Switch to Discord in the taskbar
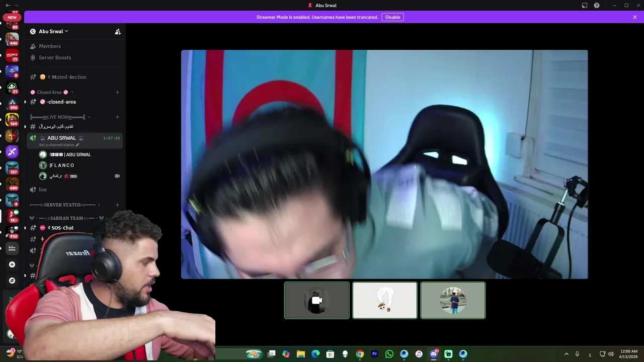 point(434,354)
